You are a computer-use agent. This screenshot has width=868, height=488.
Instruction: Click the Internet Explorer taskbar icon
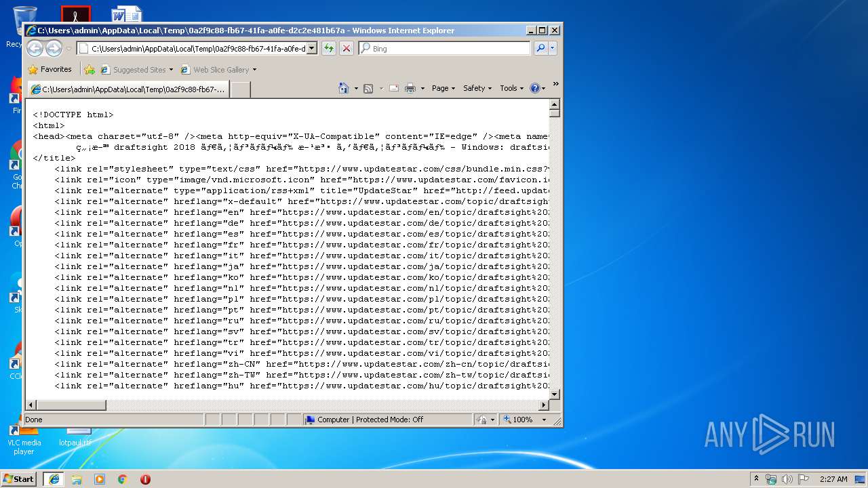tap(54, 479)
